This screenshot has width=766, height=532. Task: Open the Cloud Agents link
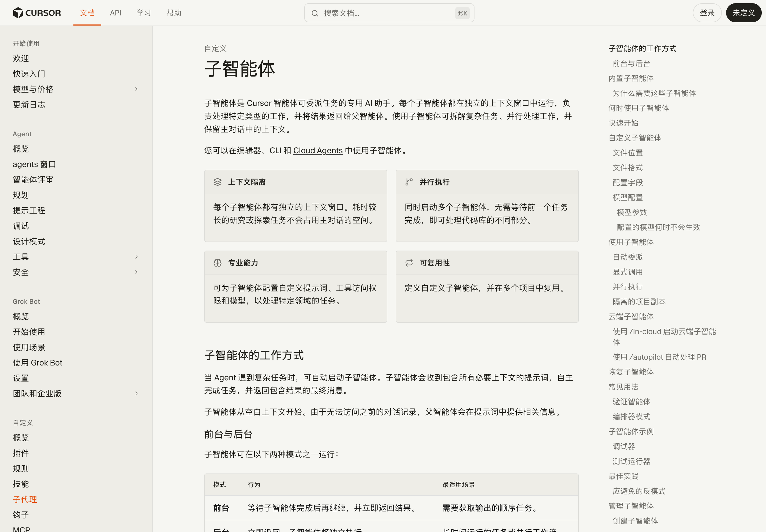(x=318, y=151)
